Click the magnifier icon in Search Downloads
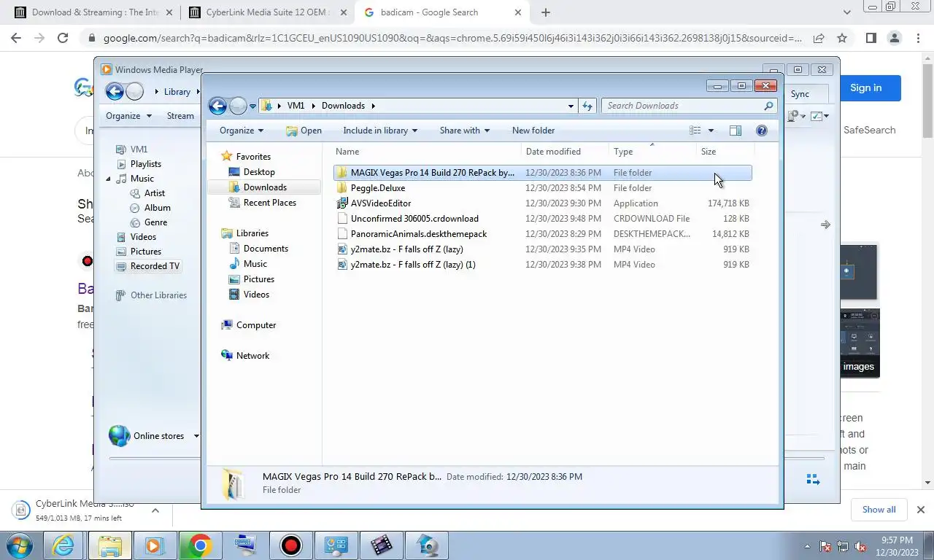934x560 pixels. (x=768, y=106)
